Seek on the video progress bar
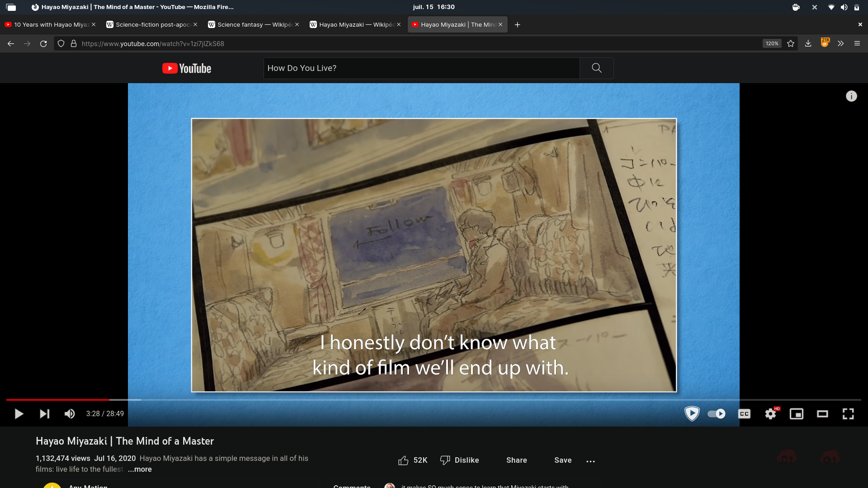The image size is (868, 488). coord(434,400)
